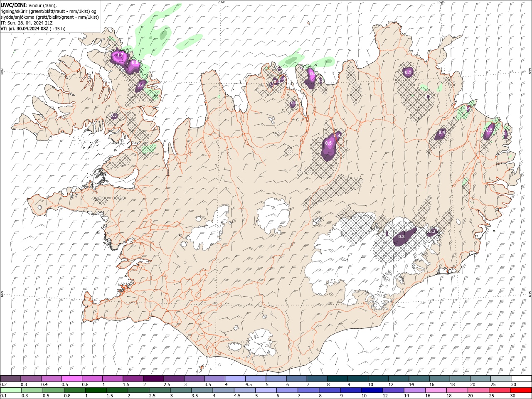Pick upper scale swatch starting at 0.2
Viewport: 532px width, 399px height.
(x=10, y=378)
